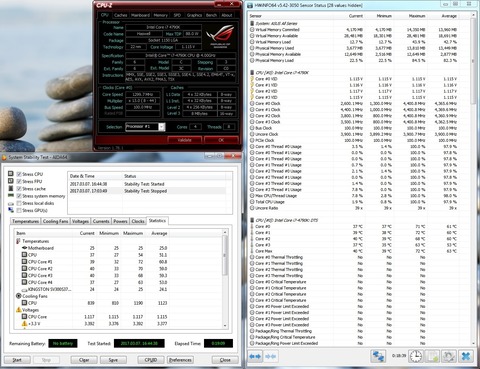The image size is (480, 369).
Task: Toggle the Stress CPU checkbox
Action: 19,174
